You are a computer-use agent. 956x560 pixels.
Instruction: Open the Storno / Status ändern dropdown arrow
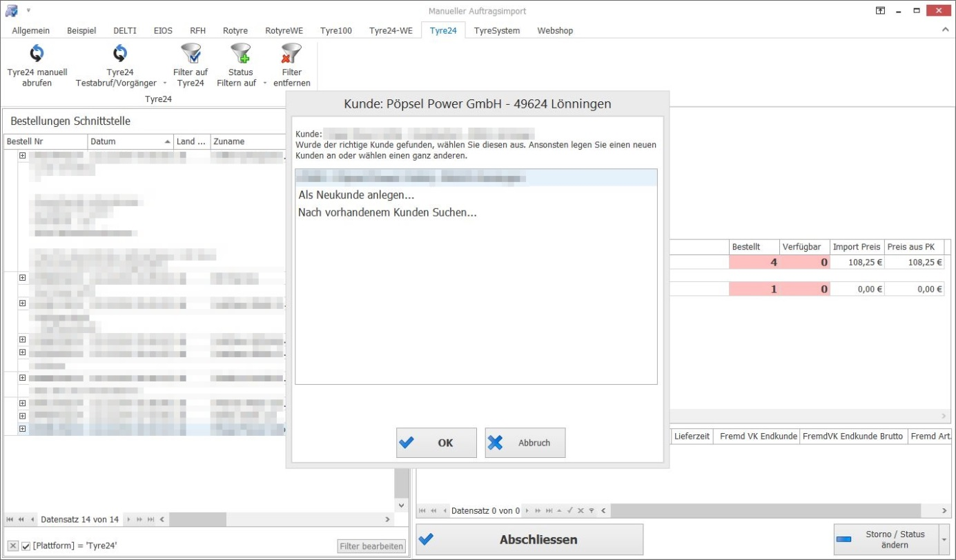click(x=944, y=539)
